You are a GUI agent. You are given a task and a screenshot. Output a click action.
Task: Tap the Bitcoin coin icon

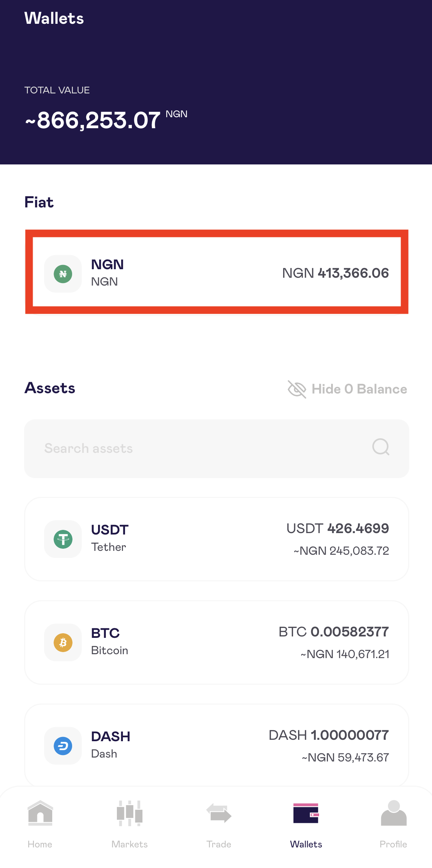click(x=63, y=642)
